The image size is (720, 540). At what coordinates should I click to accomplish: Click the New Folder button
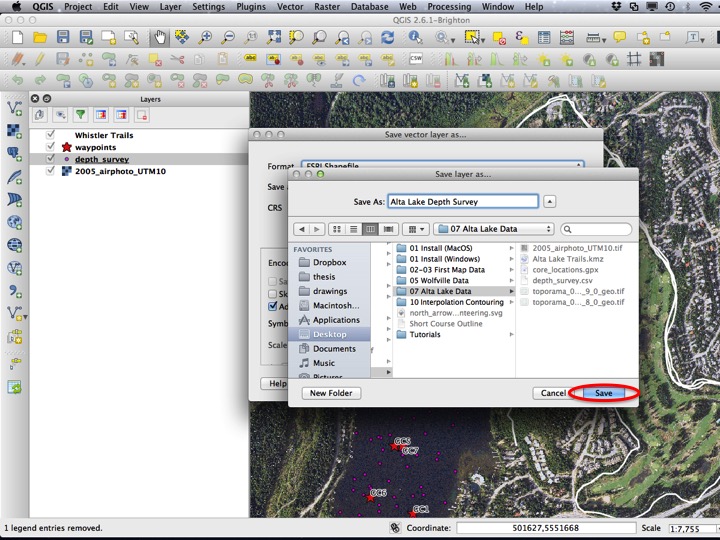331,393
